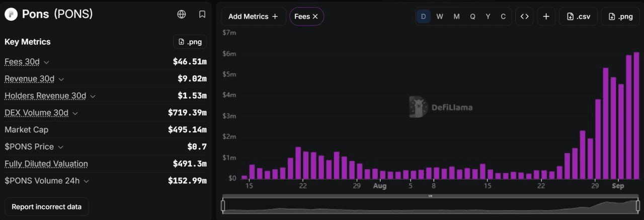Expand the Revenue 30d row
The width and height of the screenshot is (644, 220).
tap(61, 79)
